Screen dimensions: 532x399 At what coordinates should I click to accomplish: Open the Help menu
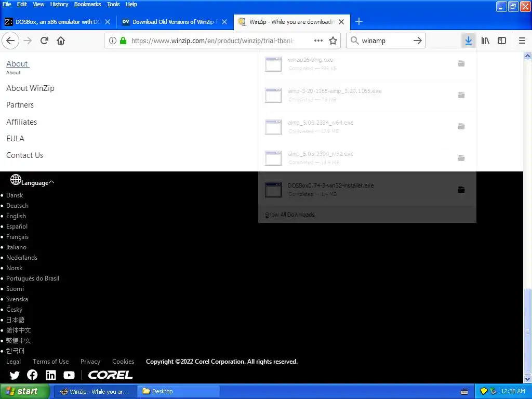pos(131,4)
